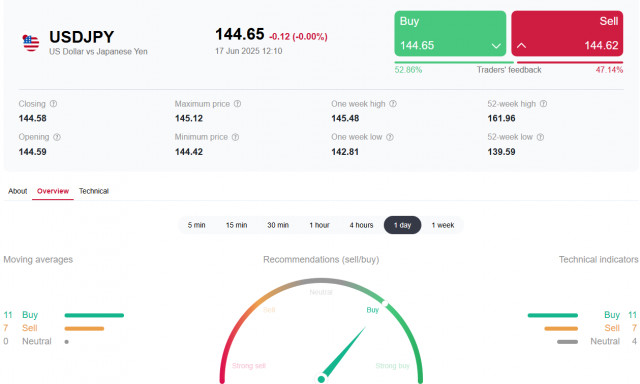Click the 52-week low value 139.59
640x384 pixels.
[501, 152]
